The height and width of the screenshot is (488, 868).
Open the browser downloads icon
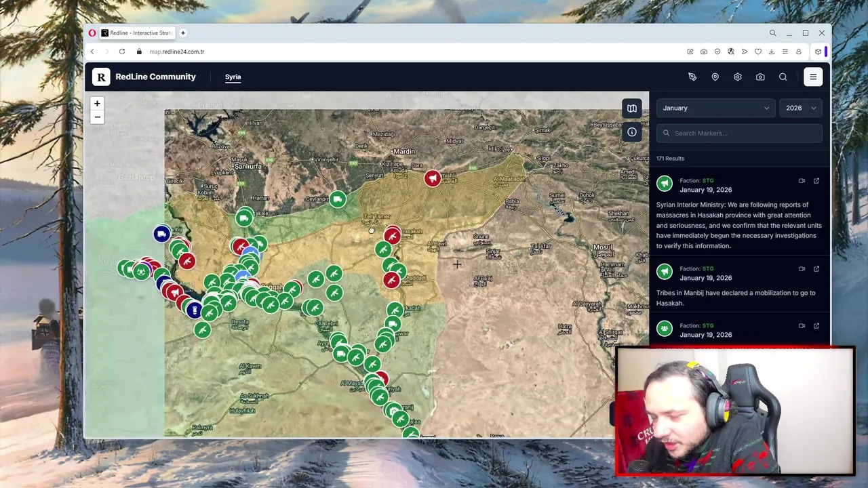click(772, 52)
